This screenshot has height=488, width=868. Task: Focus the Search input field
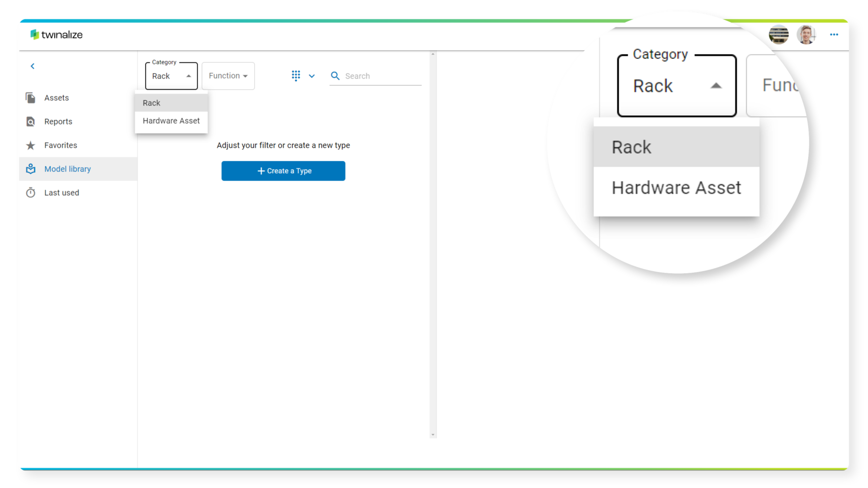(x=382, y=76)
